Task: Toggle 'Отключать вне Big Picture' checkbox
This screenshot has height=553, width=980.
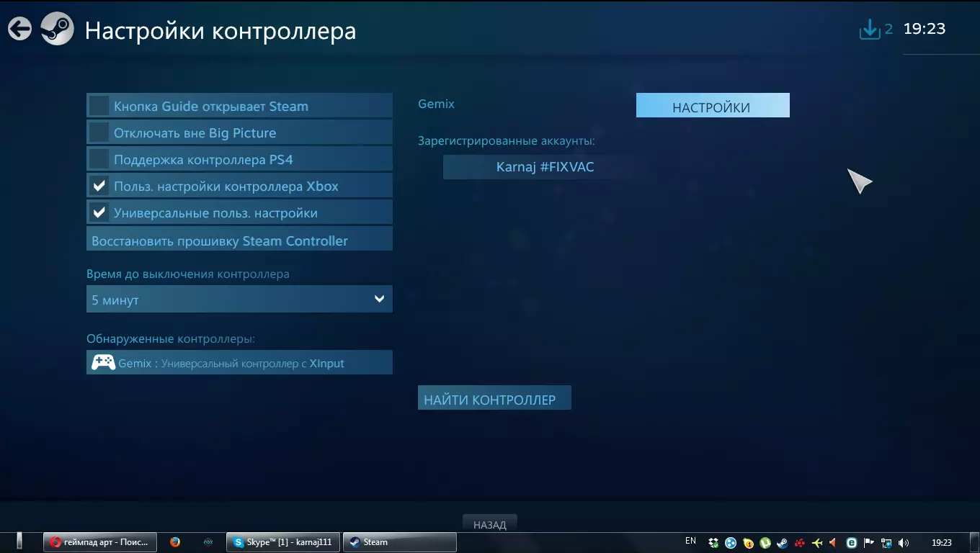Action: 99,132
